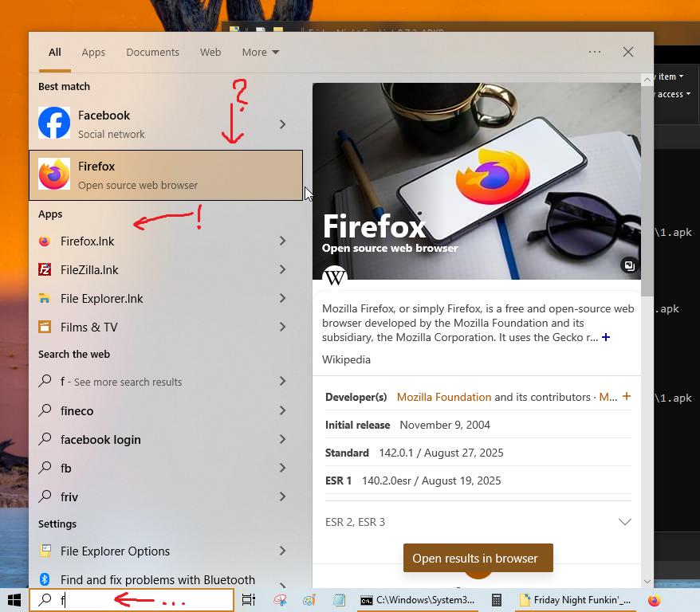Select the 'Initial release' November 9, 2004 row
Image resolution: width=700 pixels, height=612 pixels.
coord(478,425)
